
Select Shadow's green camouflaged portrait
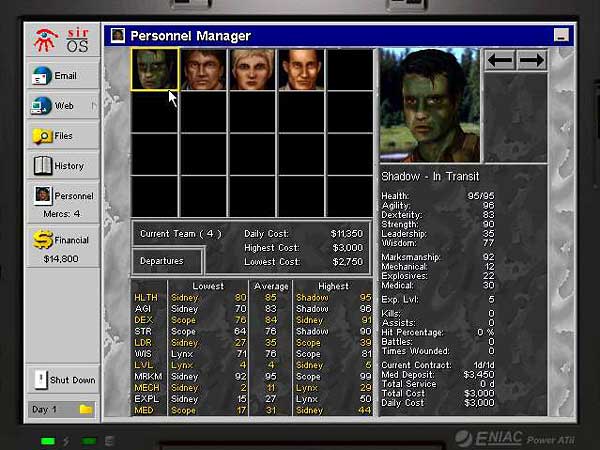pos(155,69)
